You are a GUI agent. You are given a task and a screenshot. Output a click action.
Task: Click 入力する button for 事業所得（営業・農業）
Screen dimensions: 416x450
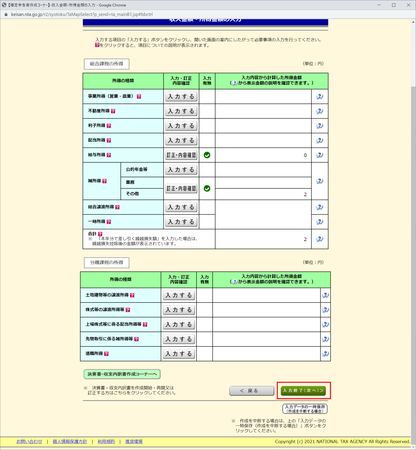[x=181, y=97]
